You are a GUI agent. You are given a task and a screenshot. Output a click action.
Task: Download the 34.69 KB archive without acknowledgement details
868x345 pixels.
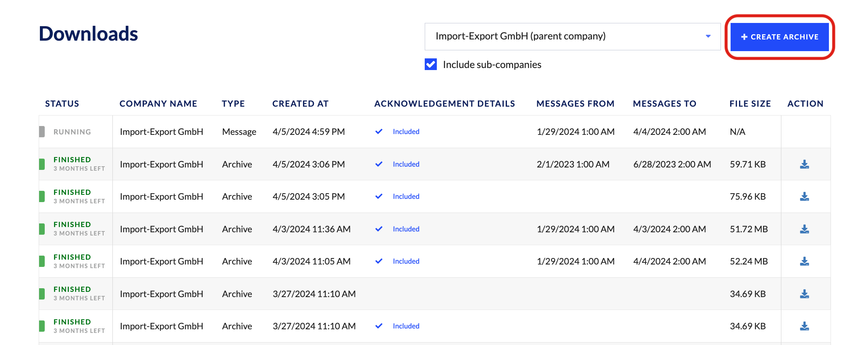click(x=804, y=294)
